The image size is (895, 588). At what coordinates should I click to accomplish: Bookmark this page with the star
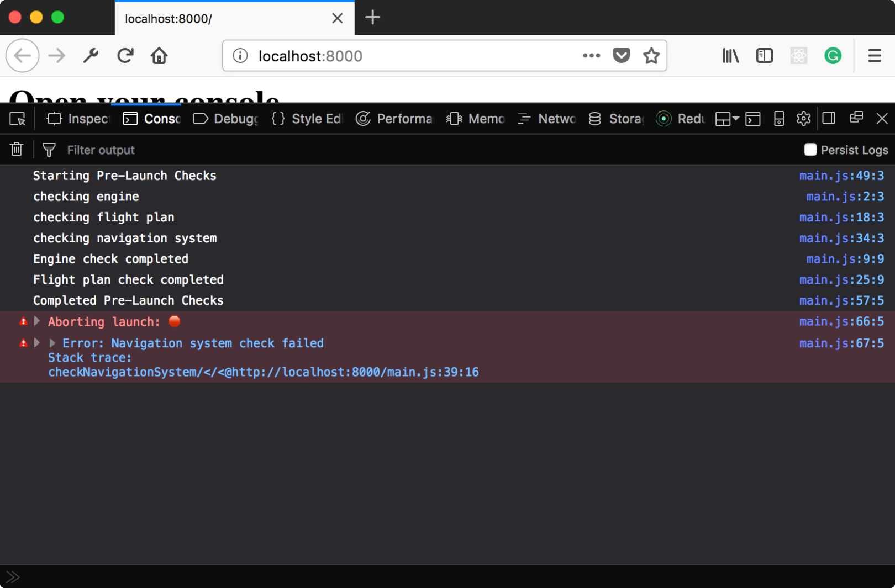(x=651, y=56)
